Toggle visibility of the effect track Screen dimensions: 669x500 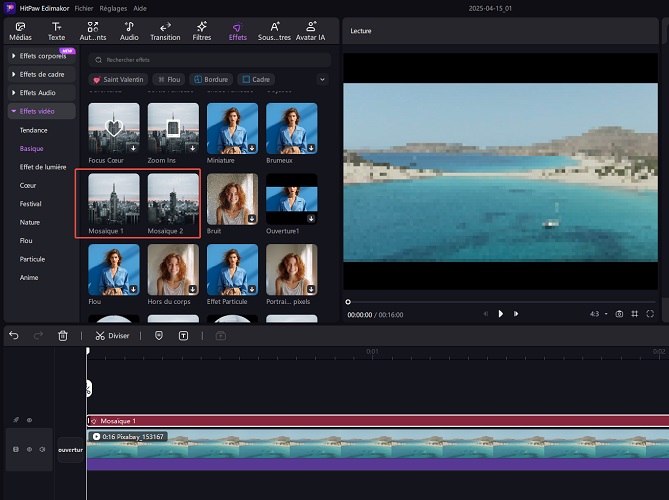29,420
